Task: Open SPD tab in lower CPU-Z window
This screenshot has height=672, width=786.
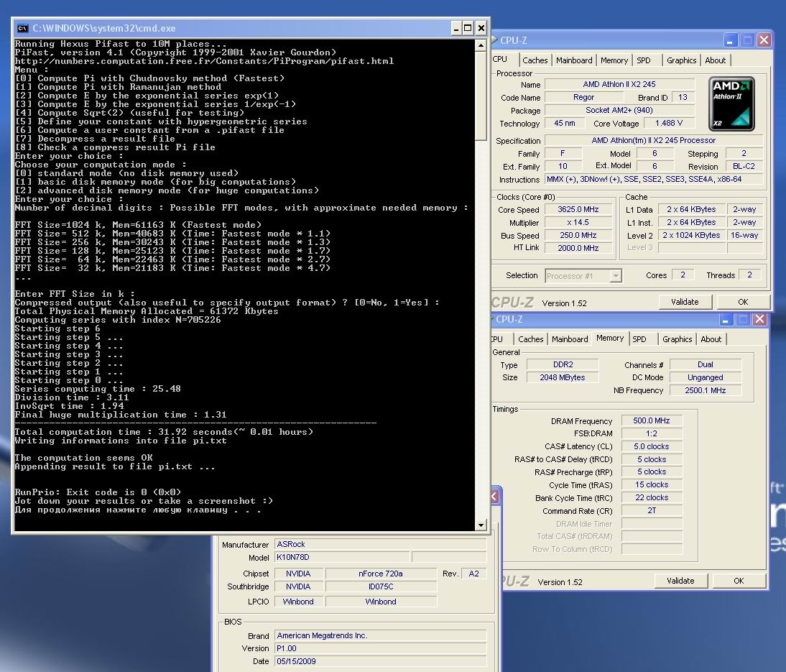Action: 639,339
